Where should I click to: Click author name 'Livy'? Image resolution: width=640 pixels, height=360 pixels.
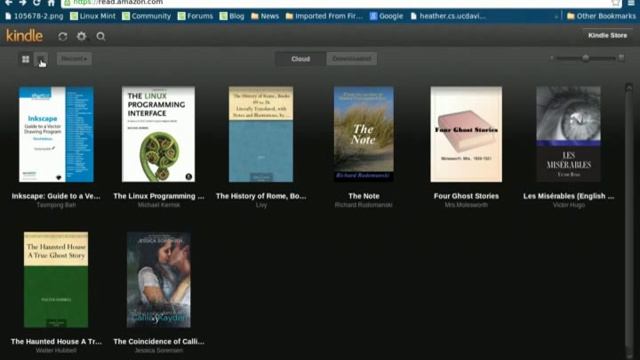261,205
